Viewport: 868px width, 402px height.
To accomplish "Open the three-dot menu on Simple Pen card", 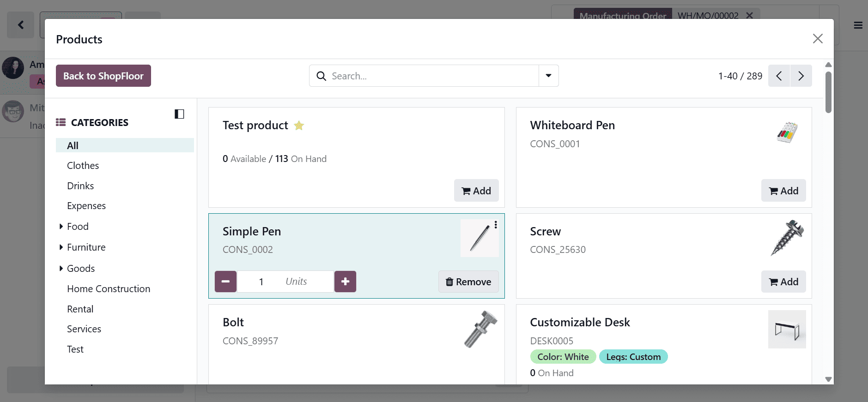I will (x=496, y=225).
